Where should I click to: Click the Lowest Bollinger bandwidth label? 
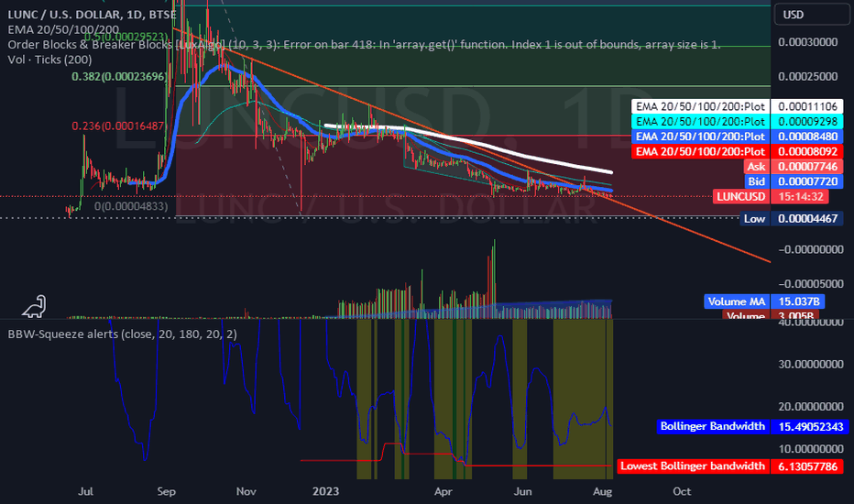[730, 466]
